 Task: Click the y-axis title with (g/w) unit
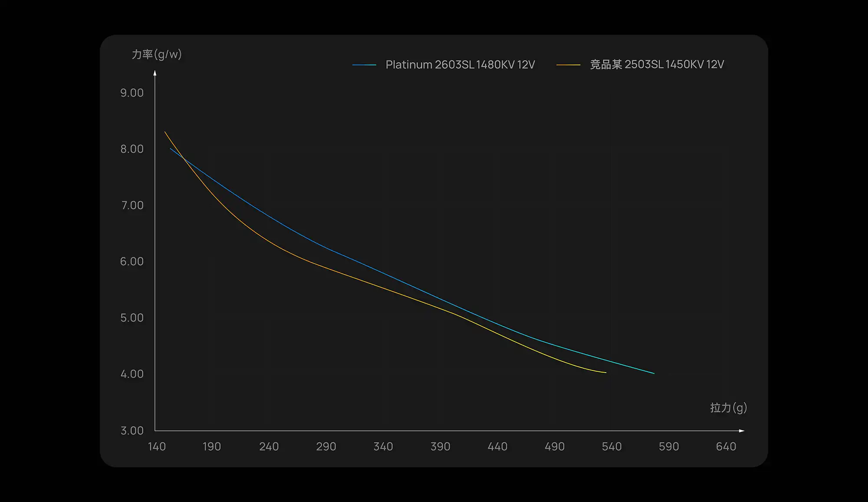point(157,54)
